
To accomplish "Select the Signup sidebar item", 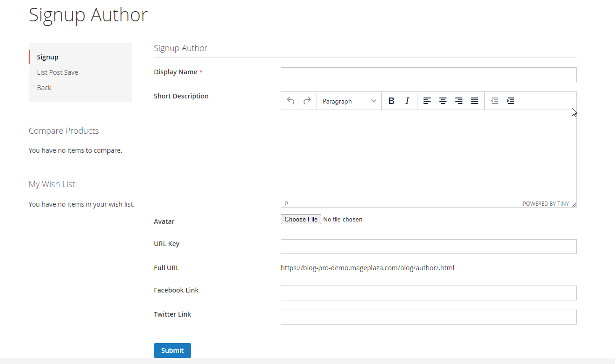I will (47, 57).
